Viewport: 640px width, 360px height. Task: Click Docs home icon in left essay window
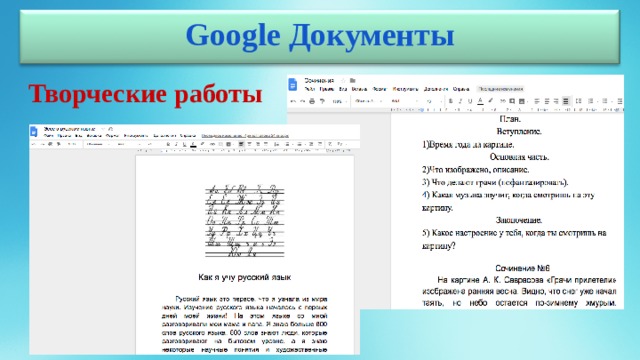tap(33, 132)
